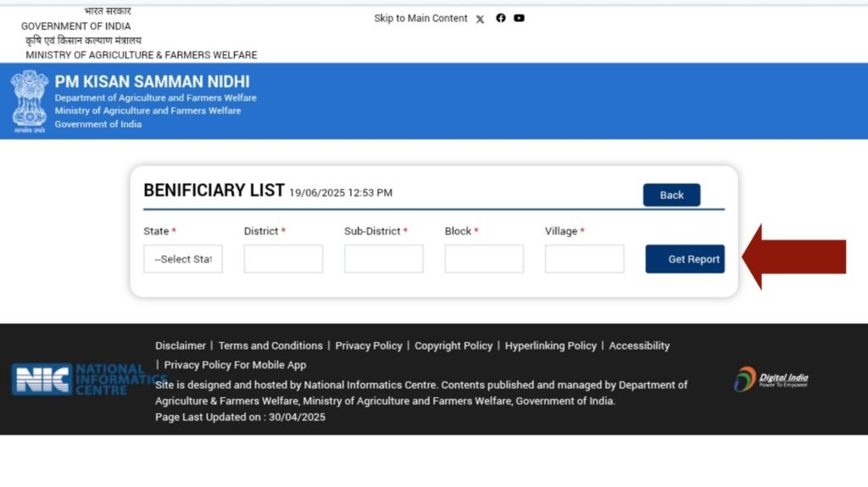Click the national emblem logo in header

tap(30, 102)
